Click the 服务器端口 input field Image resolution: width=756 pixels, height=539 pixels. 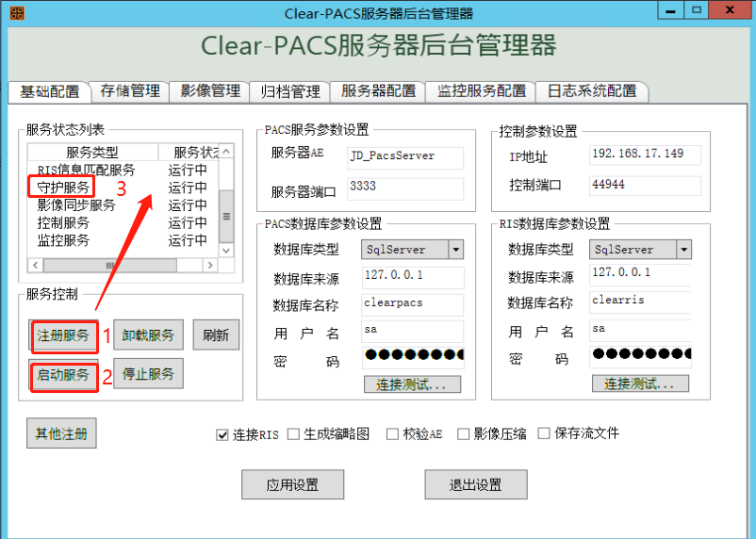click(404, 188)
